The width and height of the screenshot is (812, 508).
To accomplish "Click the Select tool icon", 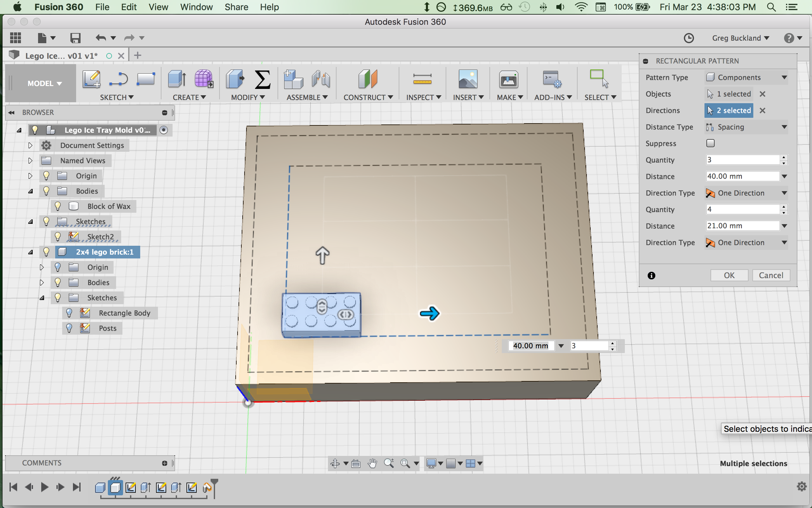I will coord(599,79).
